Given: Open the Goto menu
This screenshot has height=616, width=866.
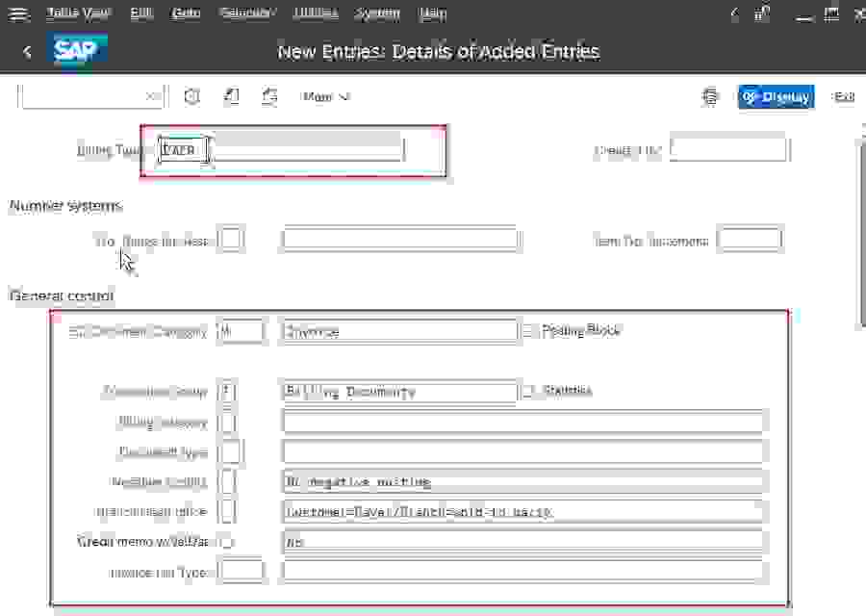Looking at the screenshot, I should [185, 13].
